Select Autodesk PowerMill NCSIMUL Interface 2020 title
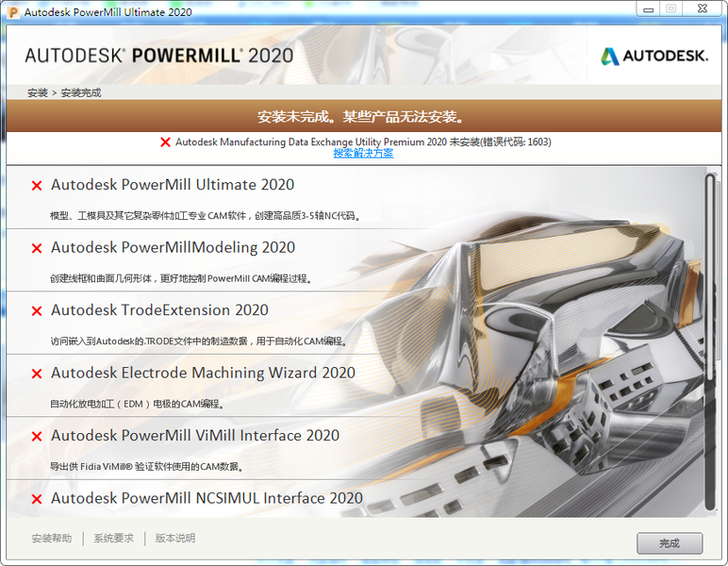728x566 pixels. pos(207,498)
